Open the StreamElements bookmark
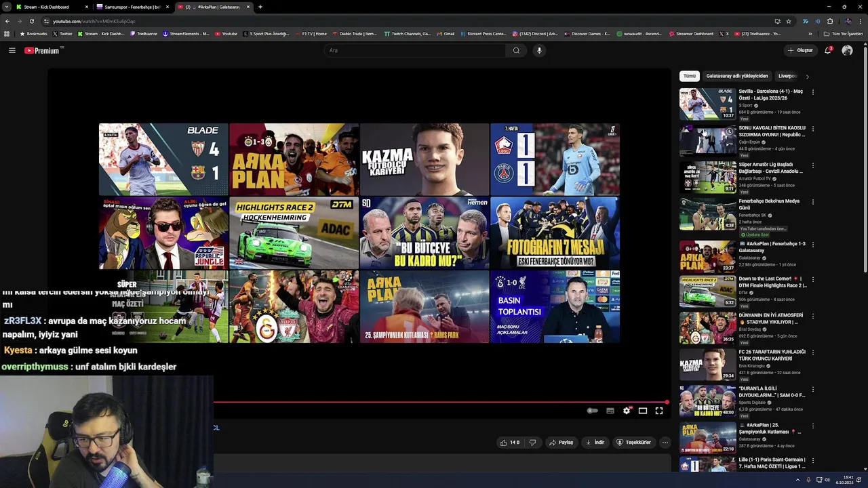 pyautogui.click(x=186, y=34)
